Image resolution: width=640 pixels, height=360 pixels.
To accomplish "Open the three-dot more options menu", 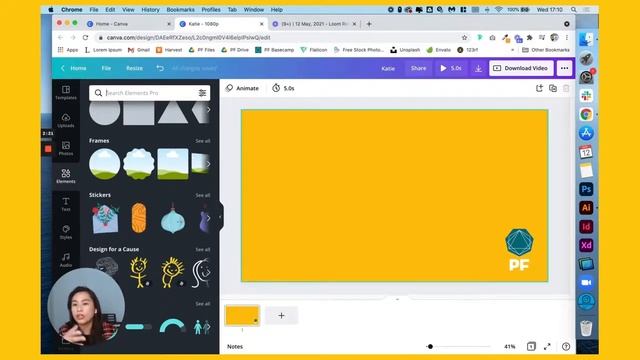I will pos(564,68).
